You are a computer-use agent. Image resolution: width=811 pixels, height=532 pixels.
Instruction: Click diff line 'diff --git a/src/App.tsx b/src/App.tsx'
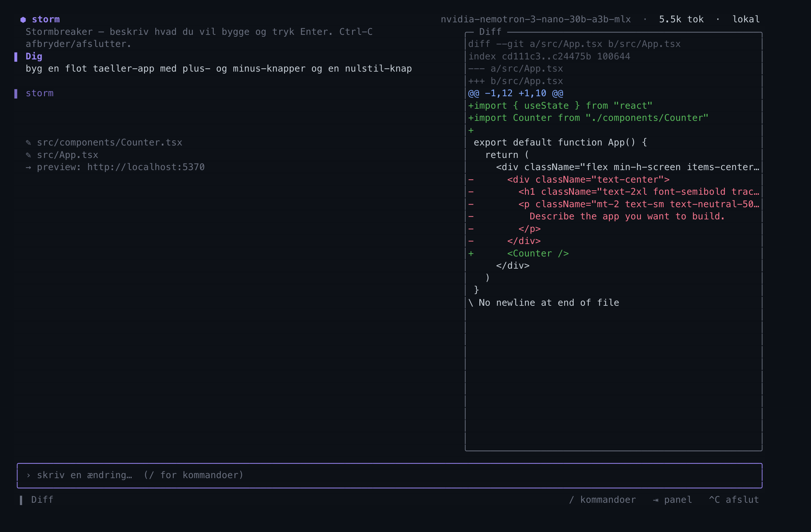pyautogui.click(x=574, y=44)
